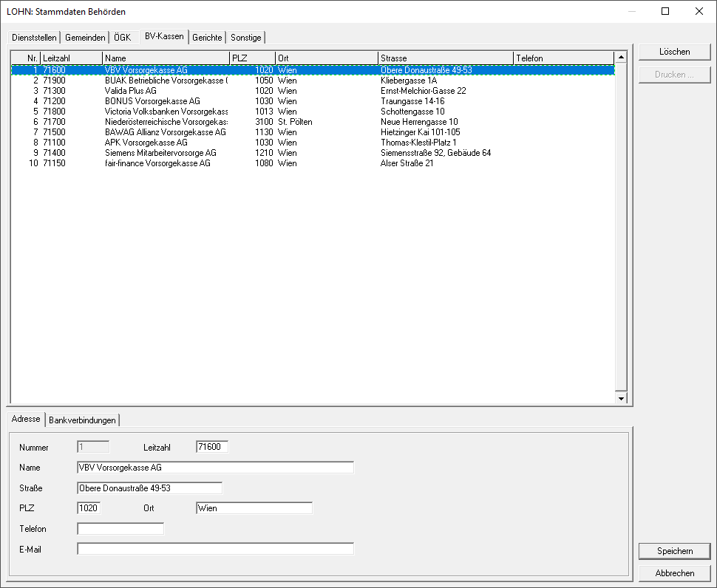Click into the Telefon input field
The height and width of the screenshot is (588, 717).
(x=120, y=529)
